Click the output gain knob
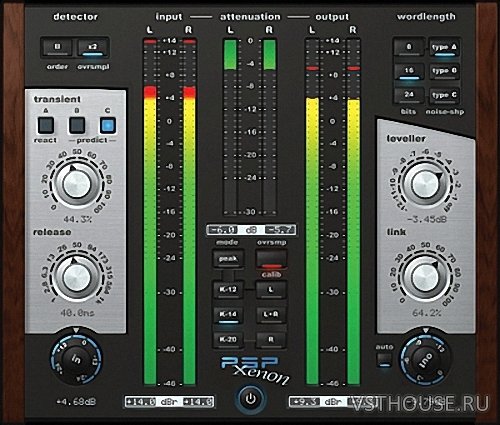 (426, 359)
